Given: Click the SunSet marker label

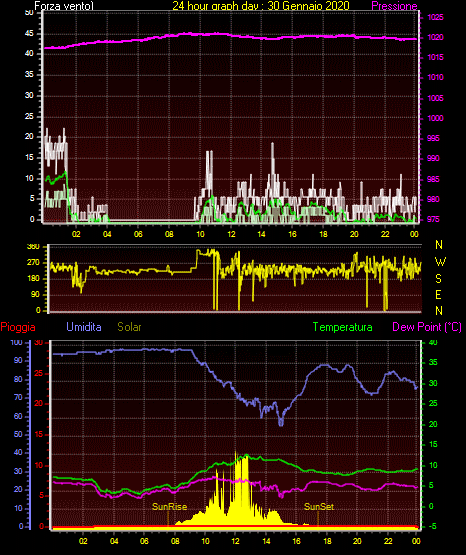Looking at the screenshot, I should coord(319,507).
